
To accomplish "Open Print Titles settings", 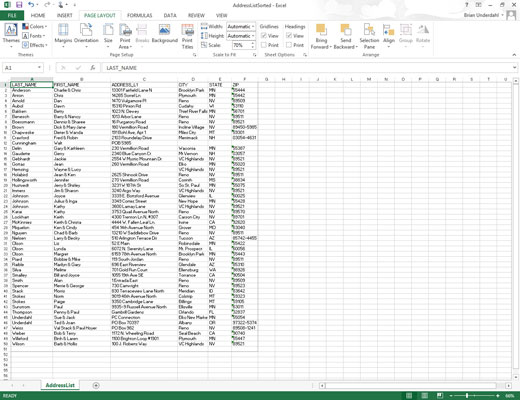I will pos(187,36).
